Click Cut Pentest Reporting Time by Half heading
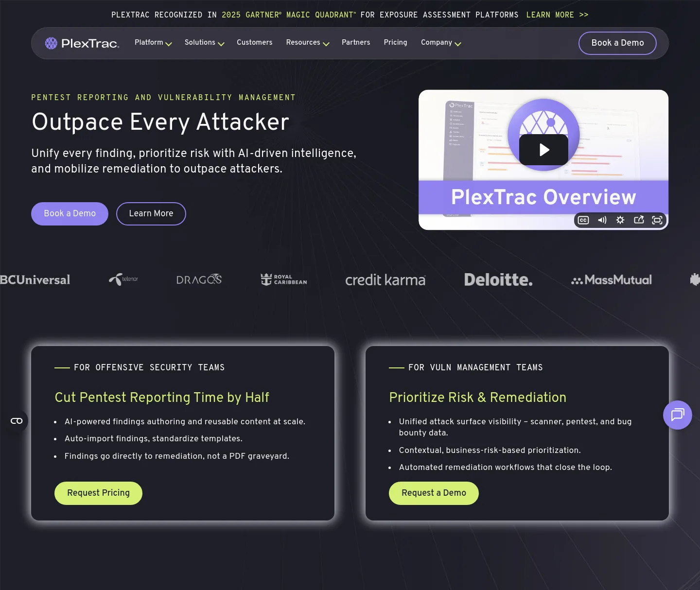Screen dimensions: 700x590 click(162, 398)
